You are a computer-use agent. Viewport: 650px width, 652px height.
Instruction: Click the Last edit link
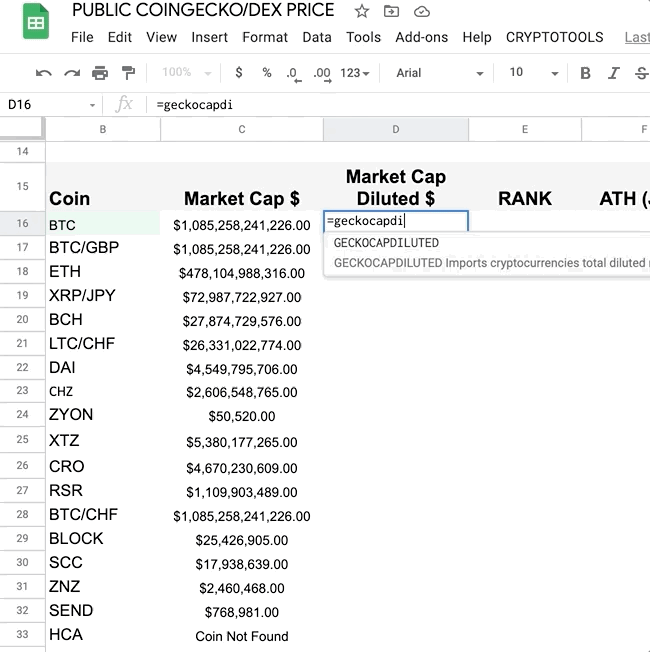pyautogui.click(x=637, y=37)
